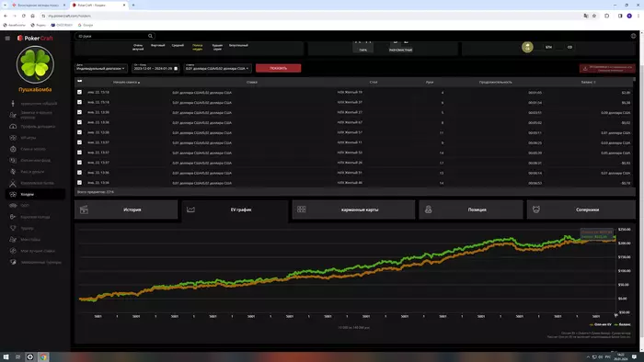Switch to the карманные карты tab
The width and height of the screenshot is (644, 362).
pos(353,209)
